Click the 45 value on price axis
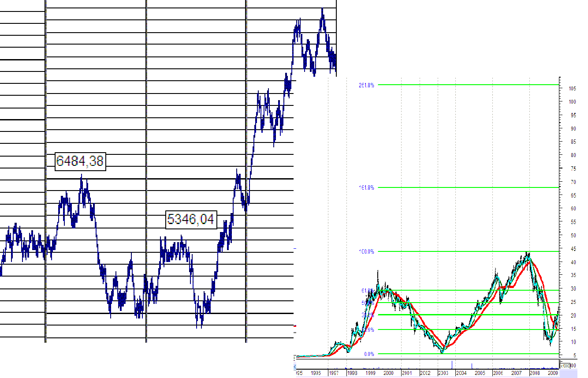 (574, 249)
